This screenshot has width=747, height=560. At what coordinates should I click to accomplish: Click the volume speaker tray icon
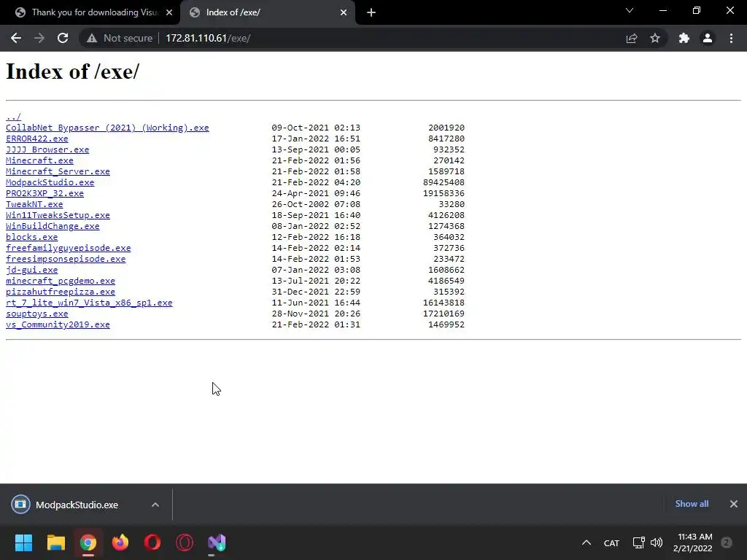pos(657,542)
